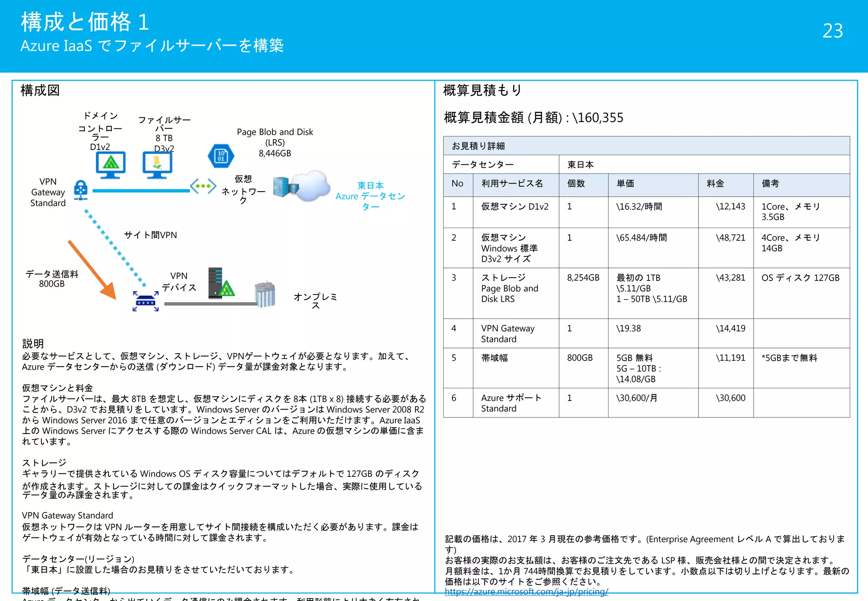
Task: Click the 東日本 datacenter value cell
Action: (x=704, y=164)
